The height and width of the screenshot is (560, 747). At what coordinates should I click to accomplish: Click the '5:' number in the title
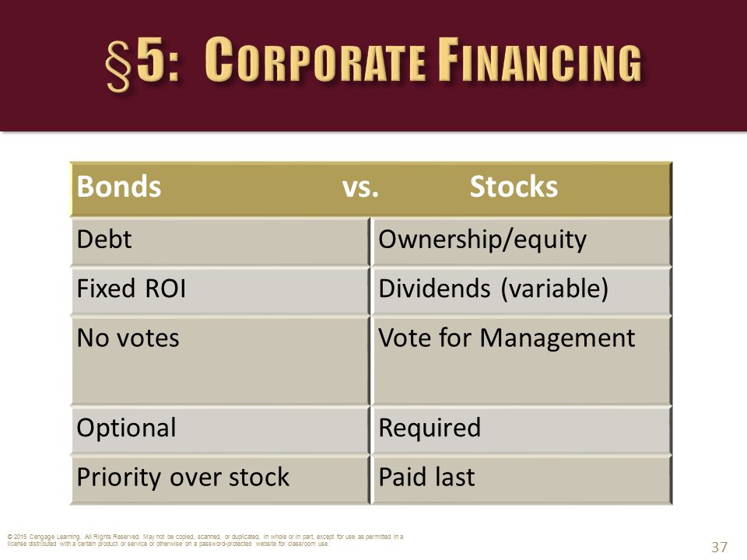tap(158, 61)
